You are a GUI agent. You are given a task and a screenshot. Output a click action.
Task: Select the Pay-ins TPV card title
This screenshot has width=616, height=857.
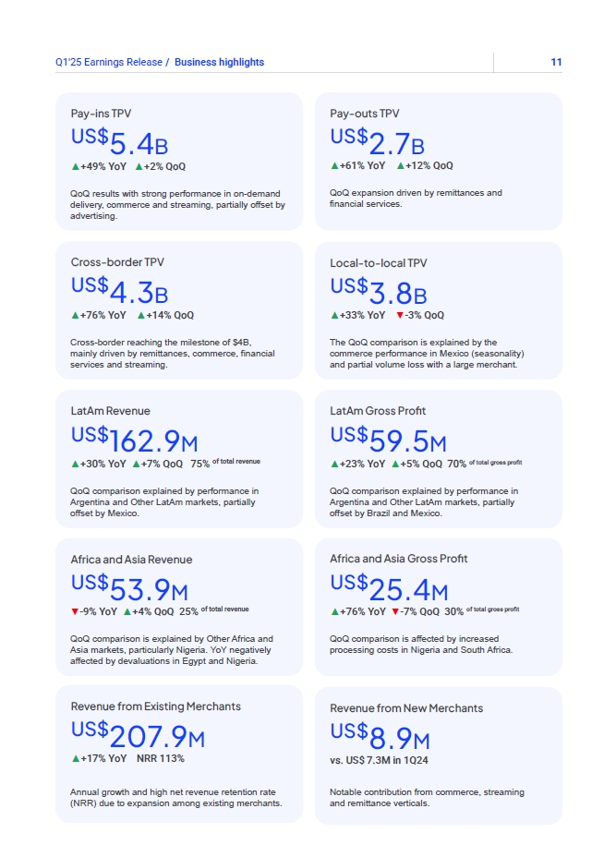[101, 114]
